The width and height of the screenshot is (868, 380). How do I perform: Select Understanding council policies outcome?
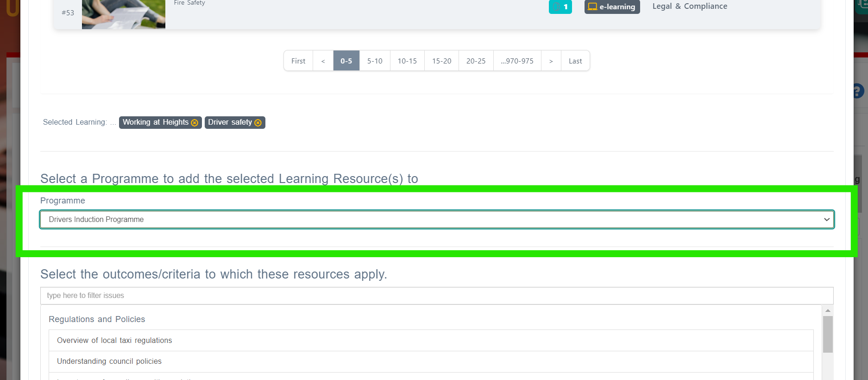click(x=431, y=361)
